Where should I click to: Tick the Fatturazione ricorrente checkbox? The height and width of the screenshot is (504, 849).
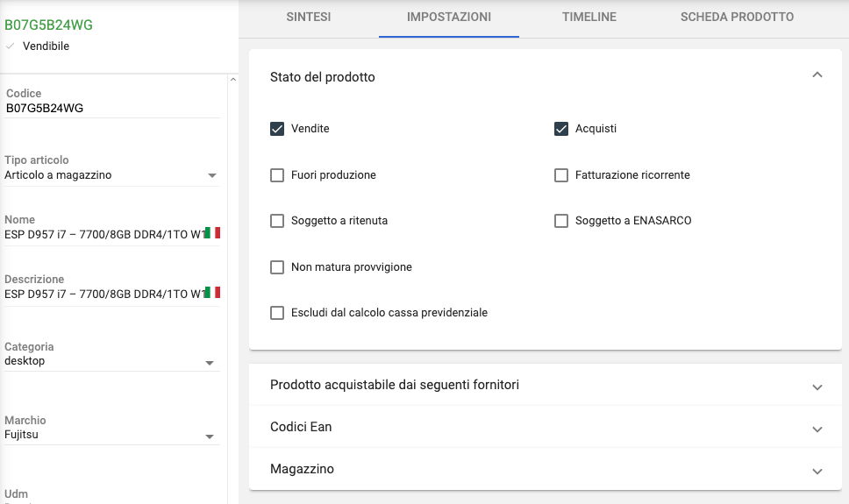561,175
